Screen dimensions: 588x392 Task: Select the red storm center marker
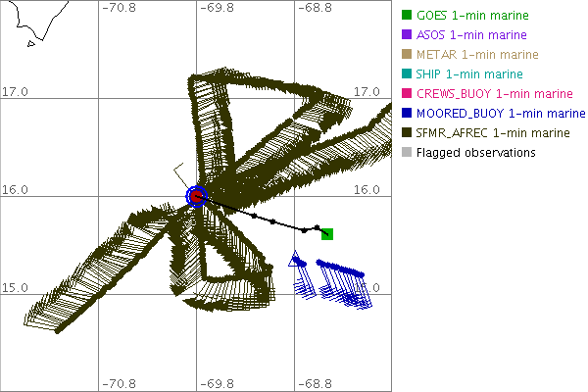tap(197, 197)
